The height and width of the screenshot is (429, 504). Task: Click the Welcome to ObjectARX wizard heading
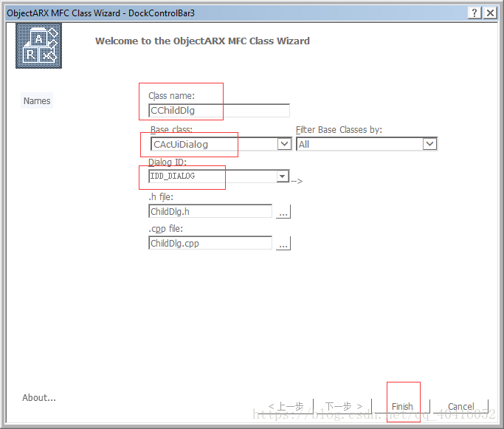pos(202,41)
